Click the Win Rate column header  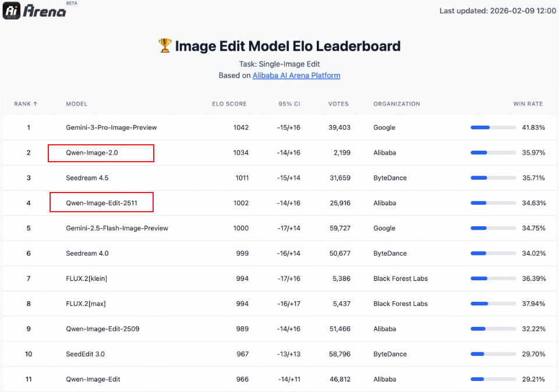click(528, 104)
